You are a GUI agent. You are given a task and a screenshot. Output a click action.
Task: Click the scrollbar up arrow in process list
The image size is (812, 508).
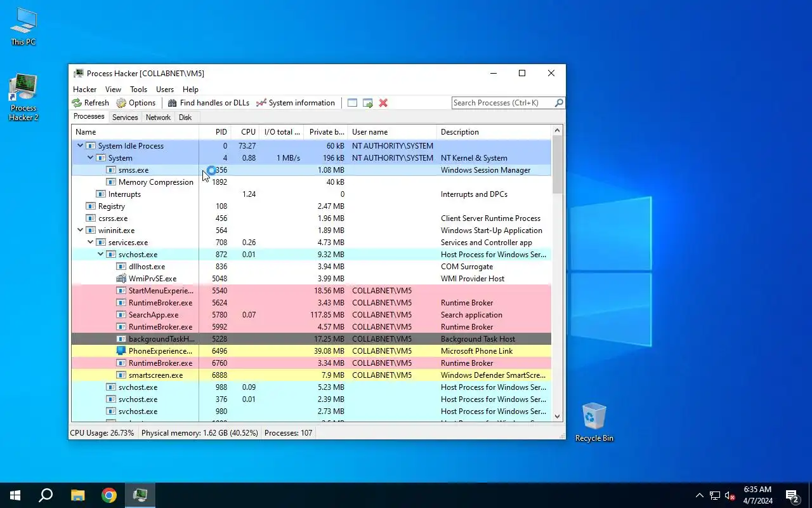tap(558, 131)
